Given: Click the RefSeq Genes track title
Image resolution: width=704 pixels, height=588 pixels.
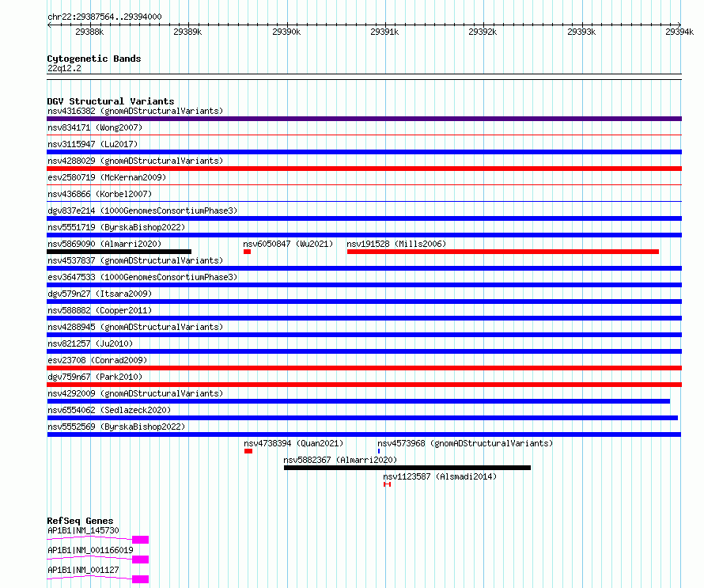Looking at the screenshot, I should (x=80, y=521).
